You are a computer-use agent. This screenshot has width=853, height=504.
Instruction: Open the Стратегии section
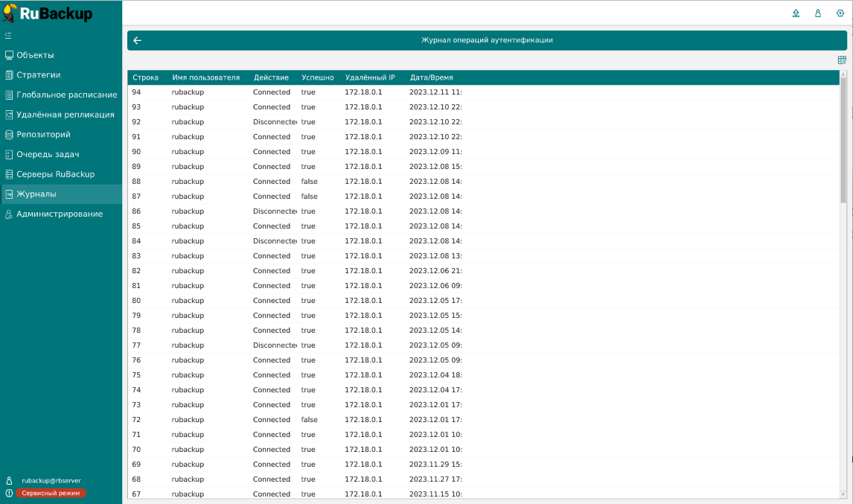coord(38,75)
